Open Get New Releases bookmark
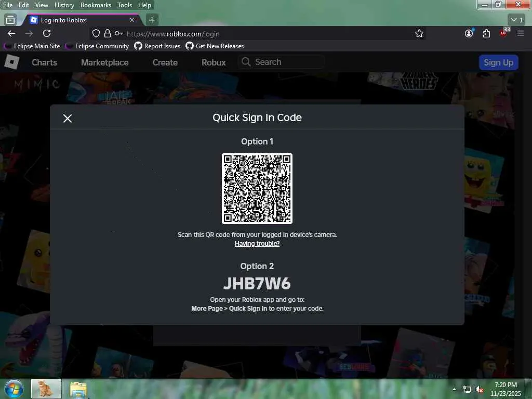 (x=215, y=46)
